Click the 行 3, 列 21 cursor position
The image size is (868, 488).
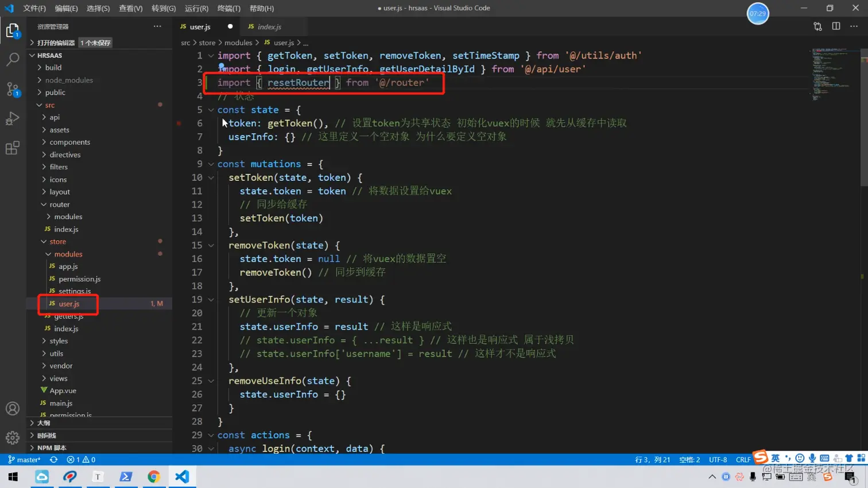653,460
